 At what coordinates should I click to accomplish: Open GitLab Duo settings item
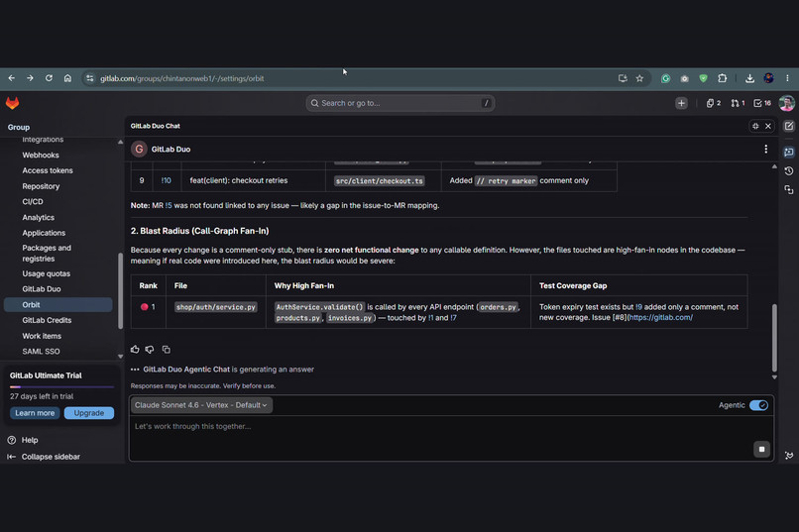click(x=42, y=289)
